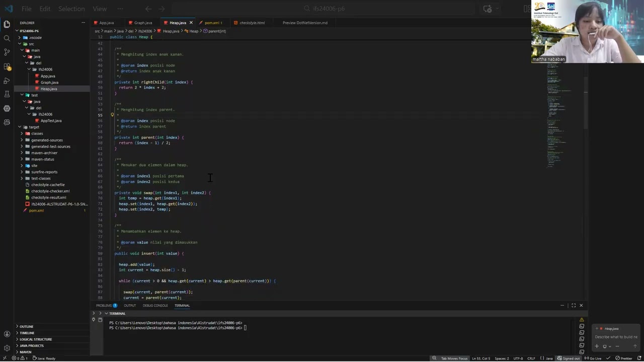Image resolution: width=644 pixels, height=362 pixels.
Task: Maximize the terminal panel size
Action: coord(573,305)
